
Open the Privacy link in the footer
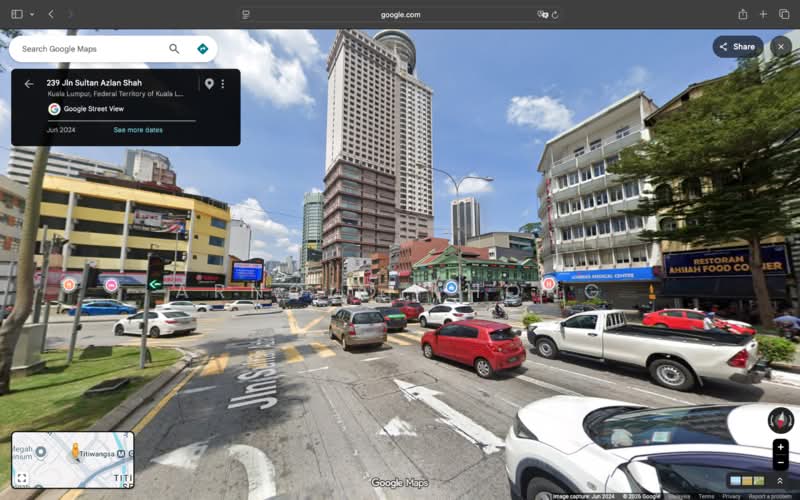pos(731,496)
